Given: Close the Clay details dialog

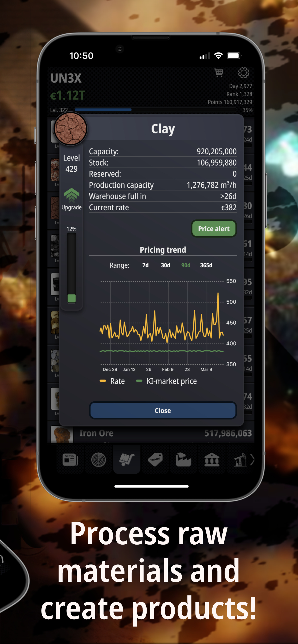Looking at the screenshot, I should point(163,410).
